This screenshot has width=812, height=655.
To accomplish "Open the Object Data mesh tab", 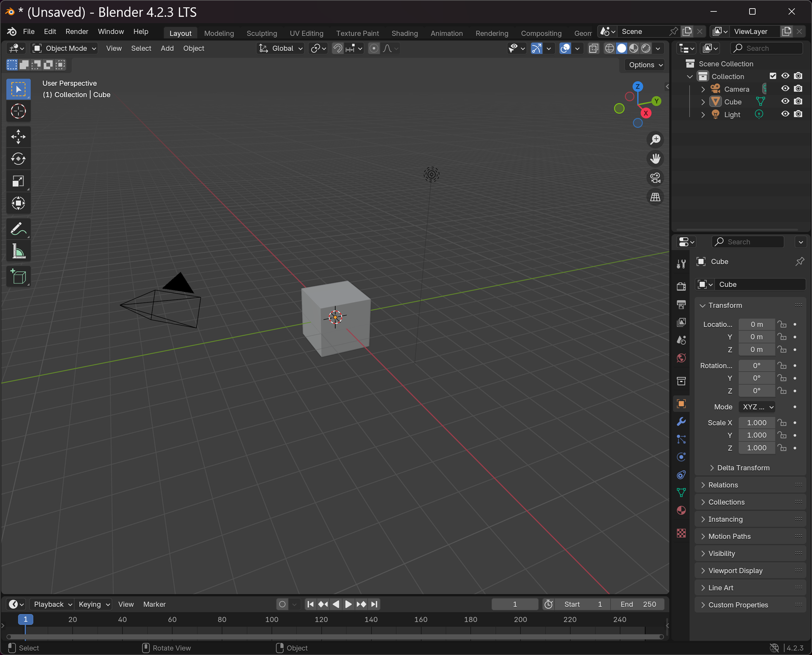I will click(x=681, y=493).
